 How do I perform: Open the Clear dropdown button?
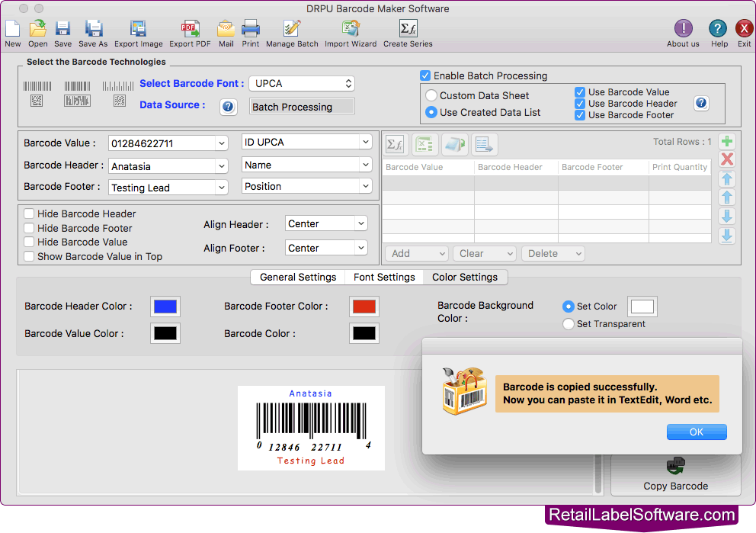485,254
